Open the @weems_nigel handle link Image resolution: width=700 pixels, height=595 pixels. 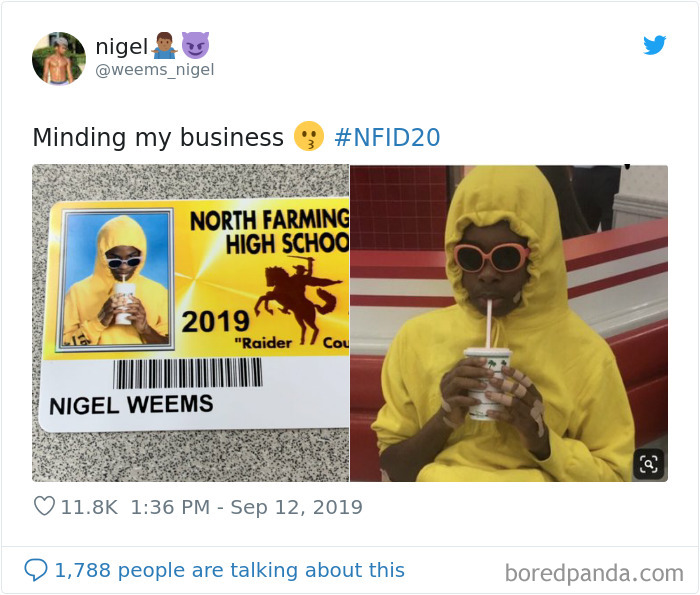pos(155,70)
